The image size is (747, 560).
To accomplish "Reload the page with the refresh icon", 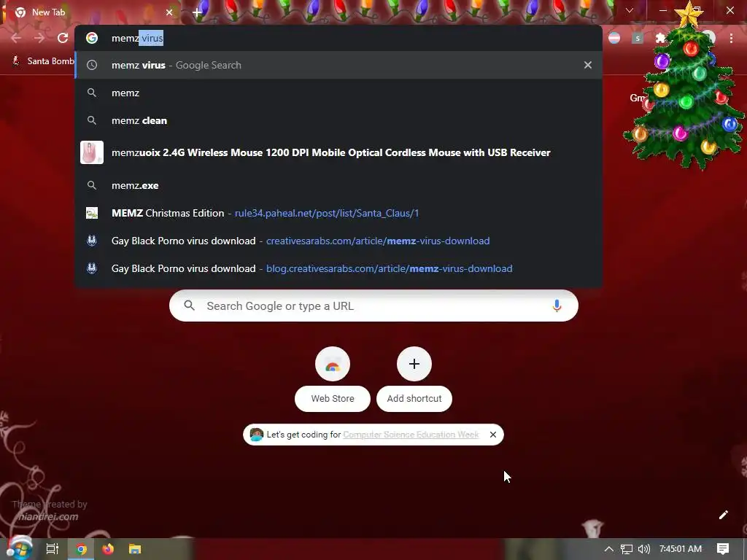I will click(x=63, y=38).
